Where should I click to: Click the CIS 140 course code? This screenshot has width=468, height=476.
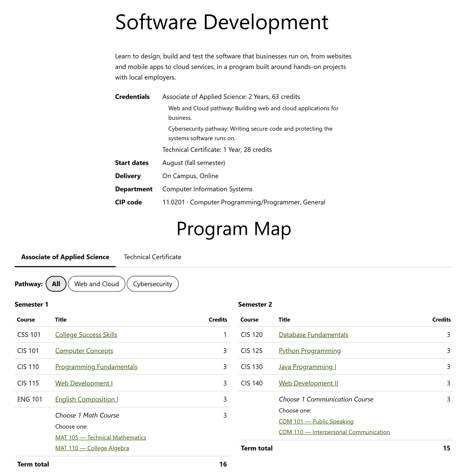tap(252, 383)
